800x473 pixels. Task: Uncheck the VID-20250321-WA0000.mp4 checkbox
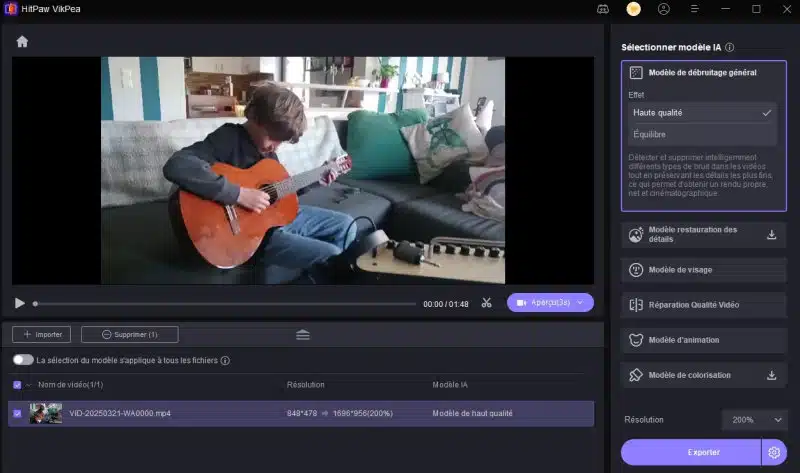17,413
